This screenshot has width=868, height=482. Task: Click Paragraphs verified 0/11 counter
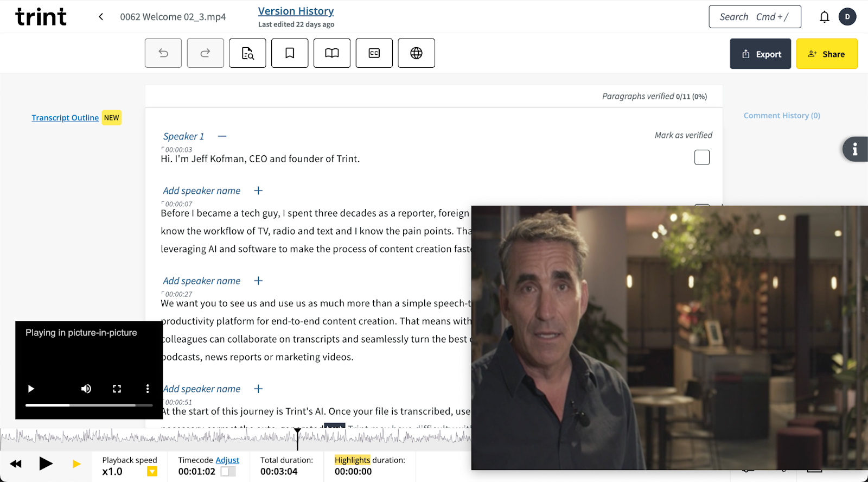[654, 96]
